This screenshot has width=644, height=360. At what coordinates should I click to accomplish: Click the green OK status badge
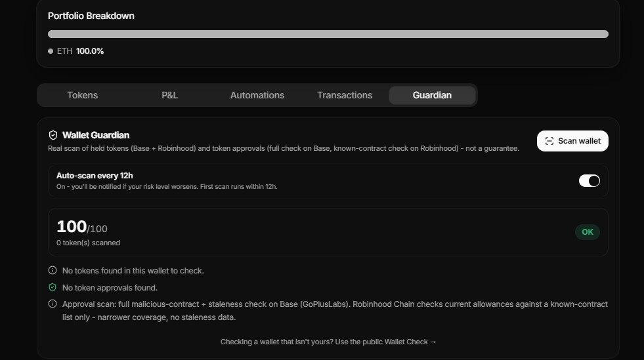pyautogui.click(x=588, y=232)
